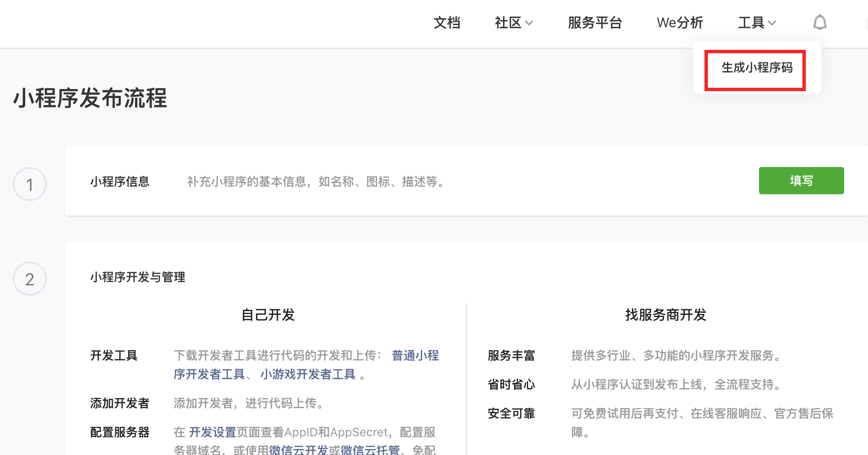Click the step 2 circle indicator
This screenshot has width=868, height=455.
click(x=29, y=279)
